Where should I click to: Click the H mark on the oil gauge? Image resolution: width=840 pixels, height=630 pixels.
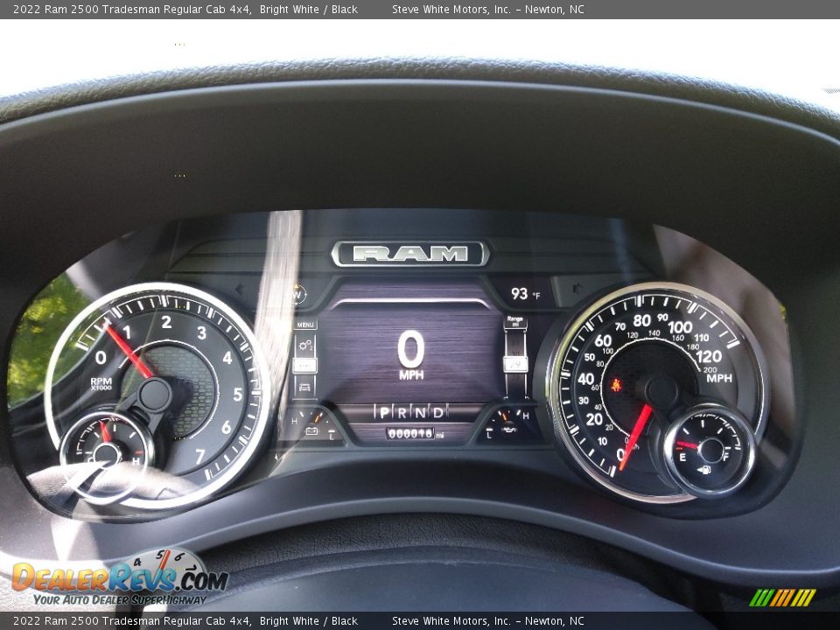526,416
